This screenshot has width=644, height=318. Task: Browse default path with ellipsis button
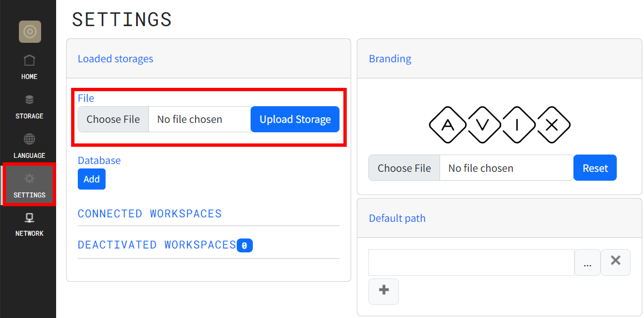click(x=587, y=262)
